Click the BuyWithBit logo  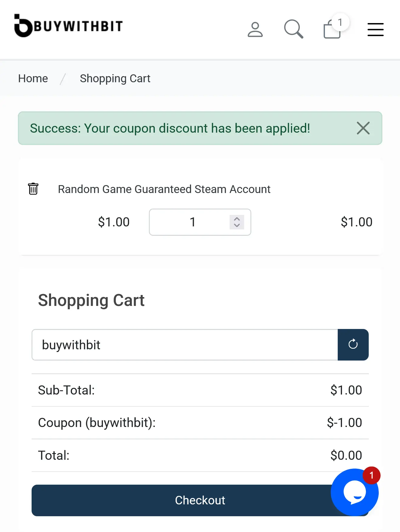pos(68,26)
